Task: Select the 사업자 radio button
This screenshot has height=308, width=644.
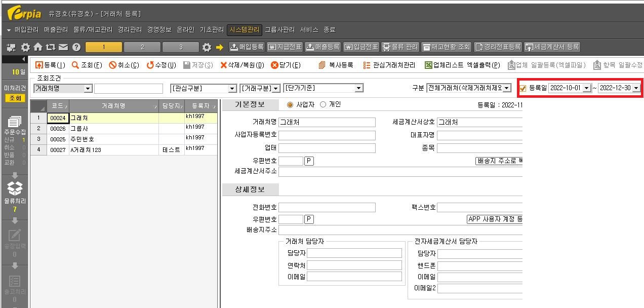Action: point(290,104)
